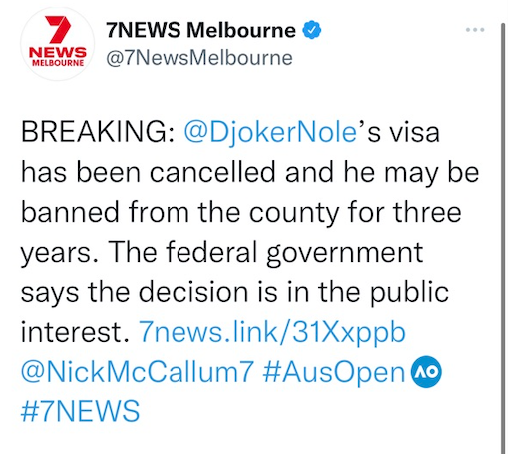Open the @NickMcCallum7 mention
Viewport: 508px width, 454px height.
pos(137,372)
